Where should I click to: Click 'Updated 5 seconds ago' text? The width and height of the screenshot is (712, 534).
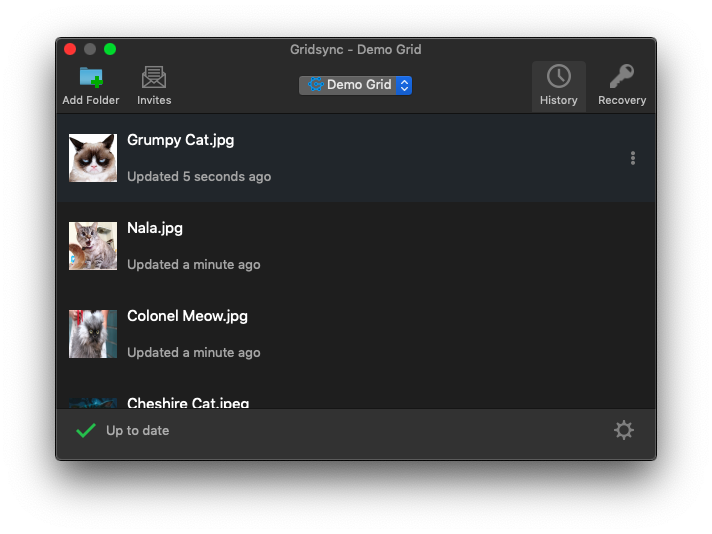pos(199,176)
